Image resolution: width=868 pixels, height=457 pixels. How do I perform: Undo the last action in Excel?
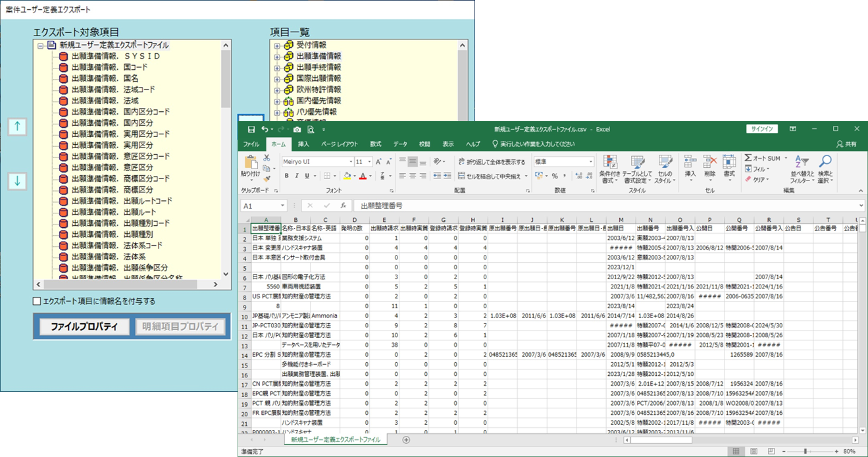pos(265,130)
